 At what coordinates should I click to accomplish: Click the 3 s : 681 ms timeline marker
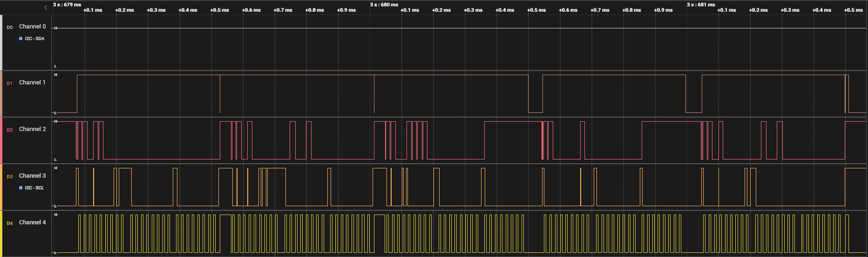[x=701, y=5]
